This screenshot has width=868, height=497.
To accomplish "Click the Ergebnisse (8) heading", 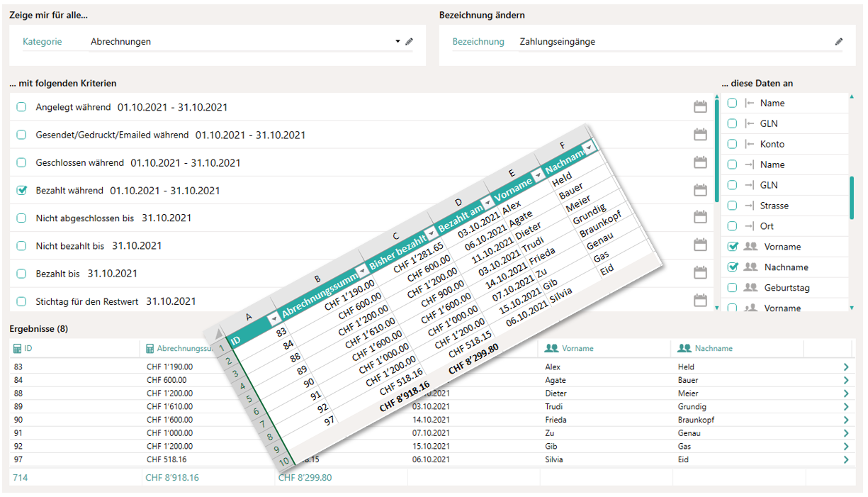I will [39, 329].
